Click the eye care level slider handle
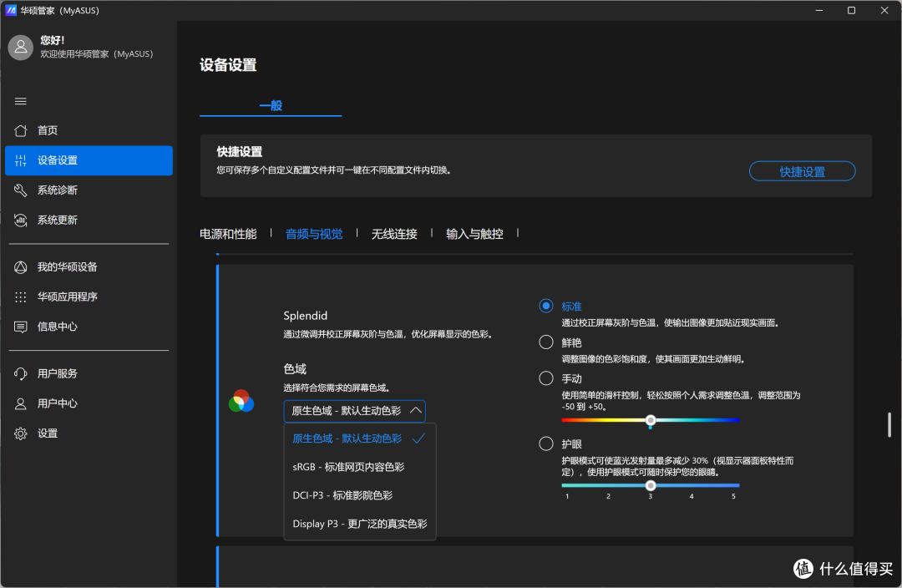 pos(651,485)
